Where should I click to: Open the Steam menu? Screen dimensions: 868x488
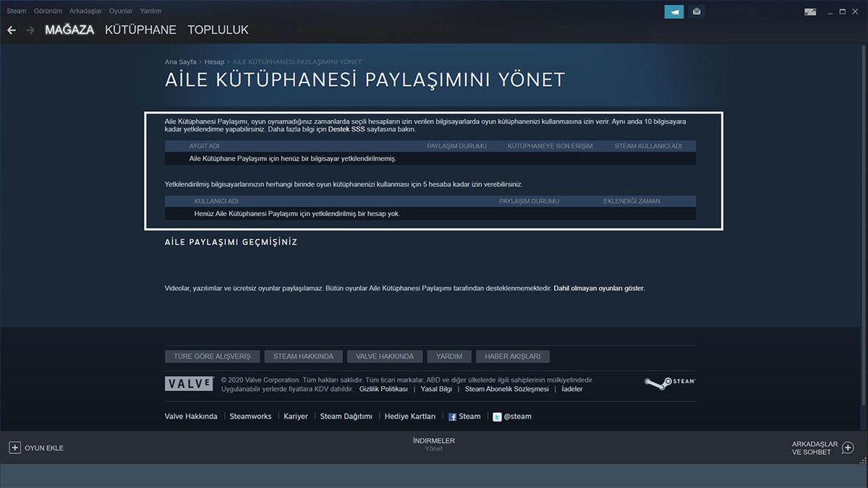[x=16, y=11]
